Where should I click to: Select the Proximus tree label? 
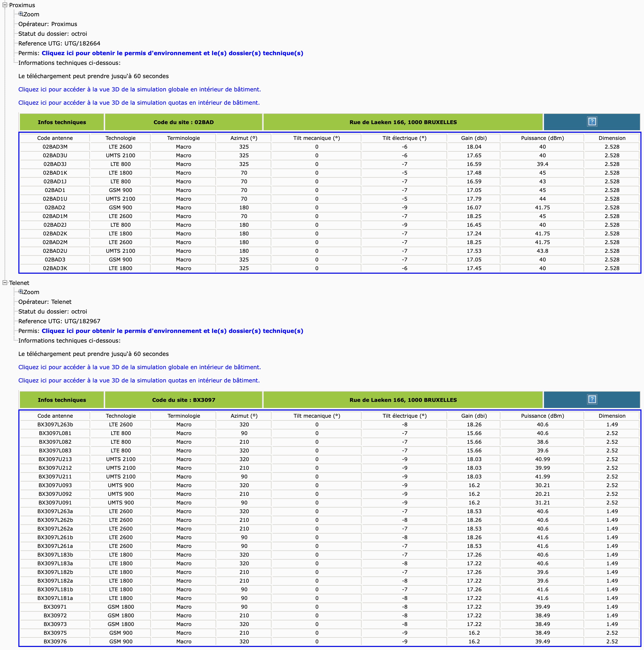(x=22, y=5)
